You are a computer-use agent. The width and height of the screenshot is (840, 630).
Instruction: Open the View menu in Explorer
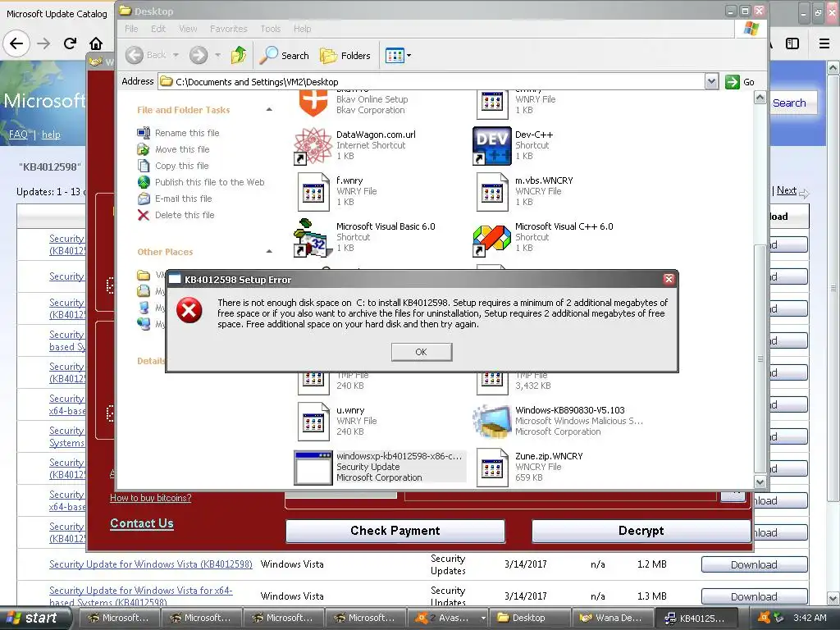[x=188, y=29]
